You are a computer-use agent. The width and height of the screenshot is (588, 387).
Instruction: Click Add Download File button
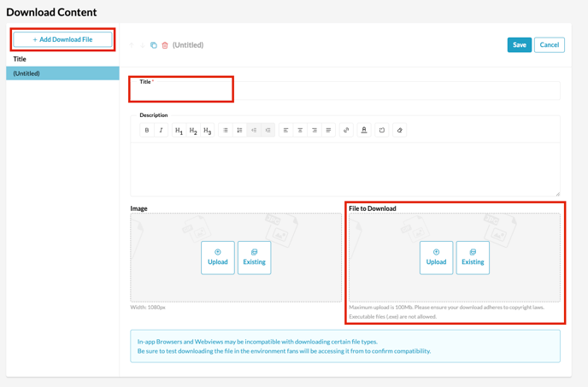point(62,39)
